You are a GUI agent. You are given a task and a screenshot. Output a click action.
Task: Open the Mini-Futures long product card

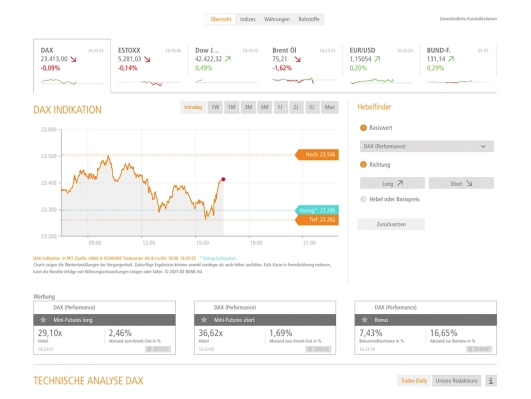coord(104,328)
